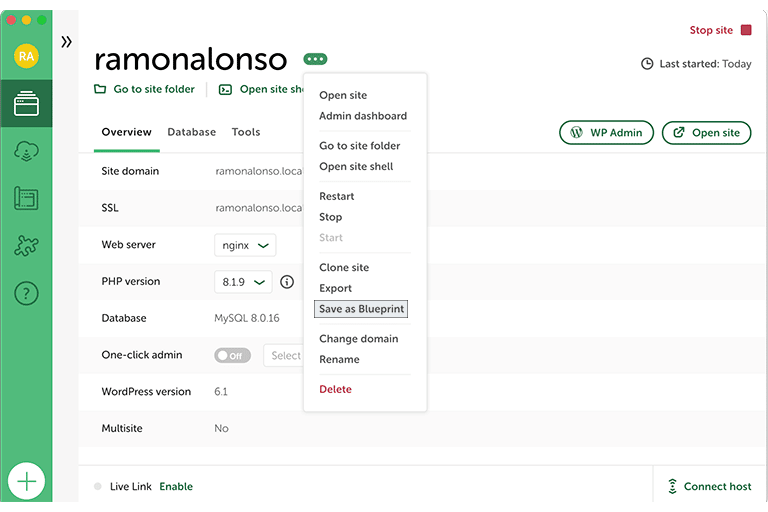Open the Help question mark icon
Image resolution: width=768 pixels, height=512 pixels.
(26, 293)
